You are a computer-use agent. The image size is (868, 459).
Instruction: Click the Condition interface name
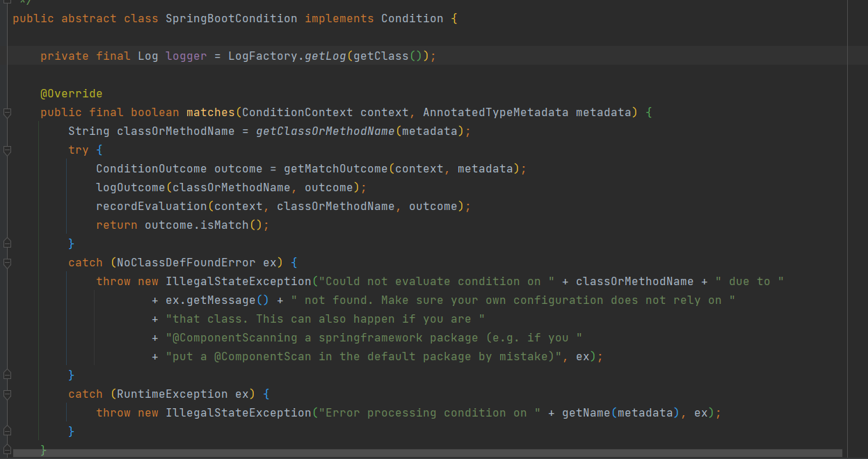click(x=412, y=19)
